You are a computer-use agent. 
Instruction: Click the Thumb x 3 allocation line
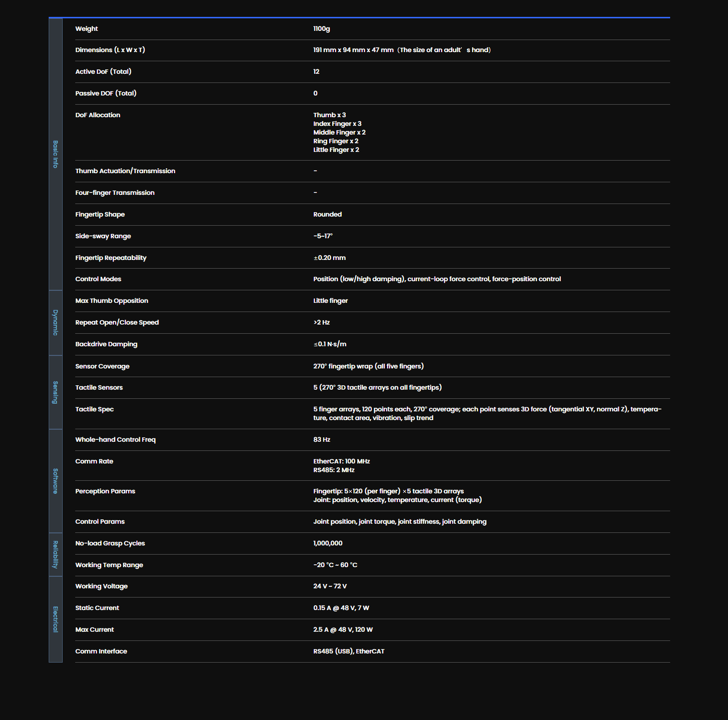tap(330, 115)
